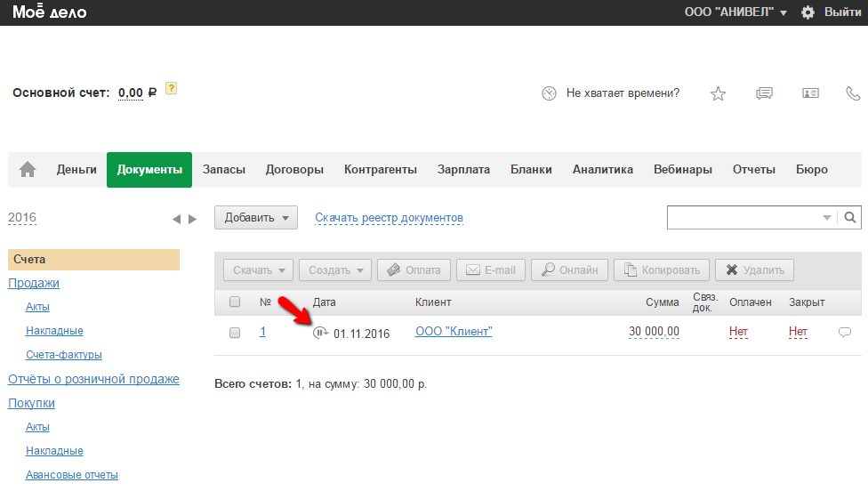Open the Бланки tab
868x499 pixels.
coord(531,170)
